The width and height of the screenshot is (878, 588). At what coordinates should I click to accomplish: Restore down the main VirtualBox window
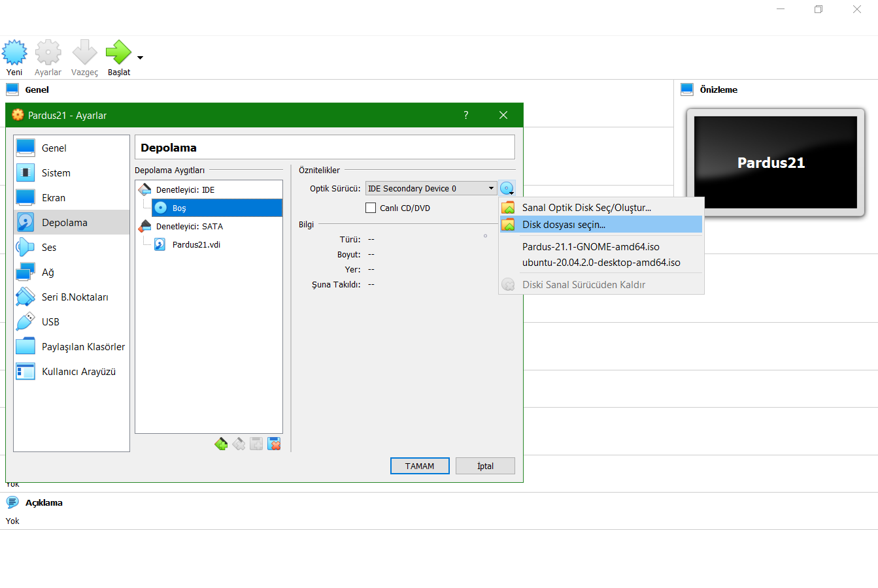(x=818, y=9)
